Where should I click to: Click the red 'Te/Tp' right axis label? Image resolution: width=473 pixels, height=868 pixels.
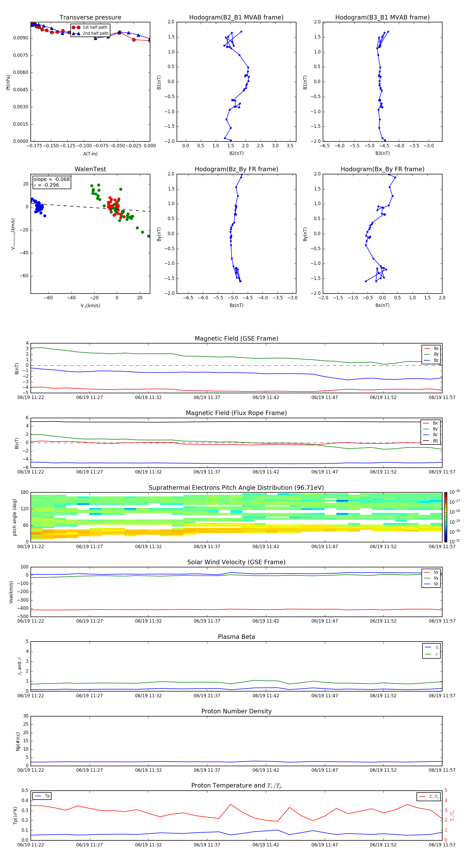coord(453,815)
